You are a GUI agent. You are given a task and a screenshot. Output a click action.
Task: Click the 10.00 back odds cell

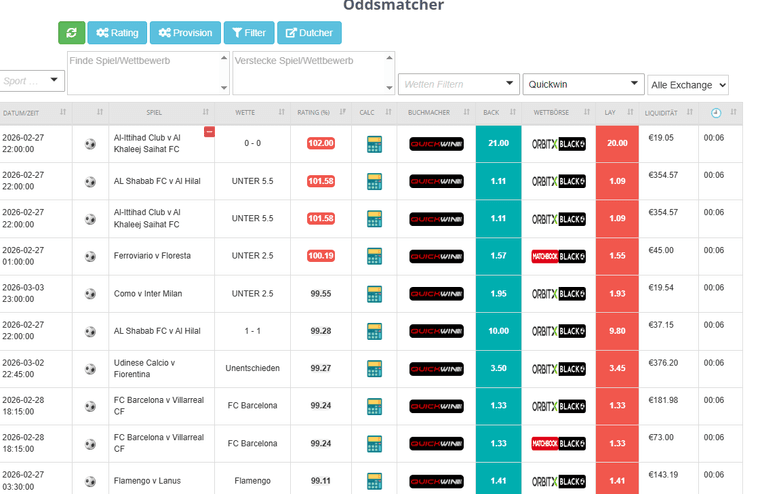pyautogui.click(x=498, y=331)
